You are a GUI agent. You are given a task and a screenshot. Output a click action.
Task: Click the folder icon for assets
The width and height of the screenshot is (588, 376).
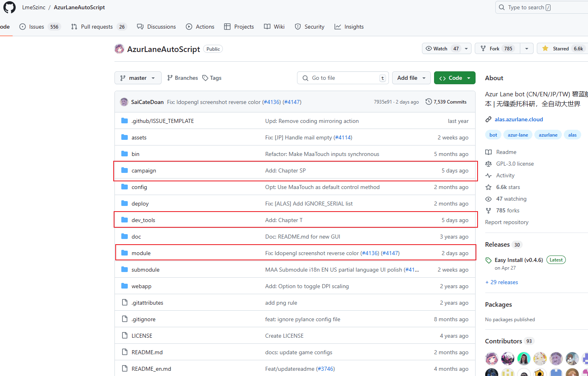[x=125, y=137]
